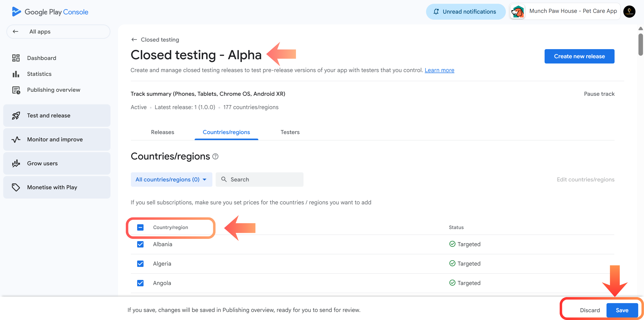This screenshot has height=320, width=644.
Task: Open the Dashboard section from the sidebar
Action: click(42, 58)
